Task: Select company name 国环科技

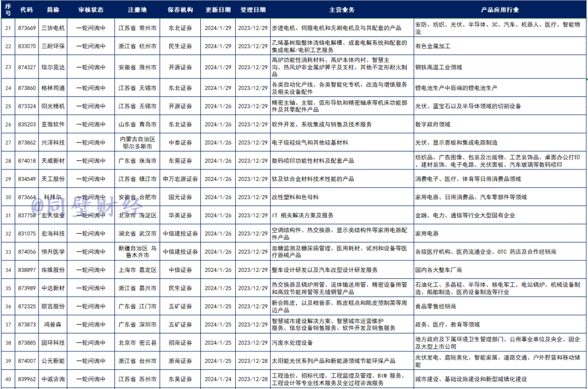Action: [x=53, y=343]
